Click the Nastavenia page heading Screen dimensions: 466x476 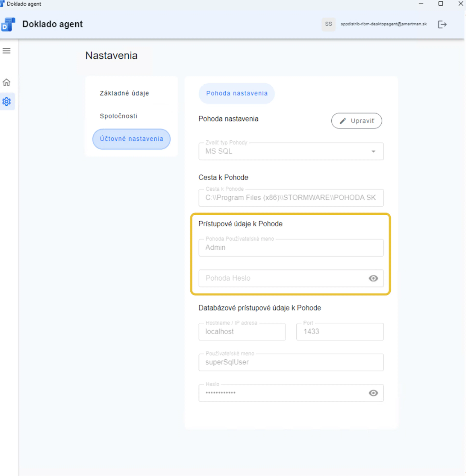111,56
